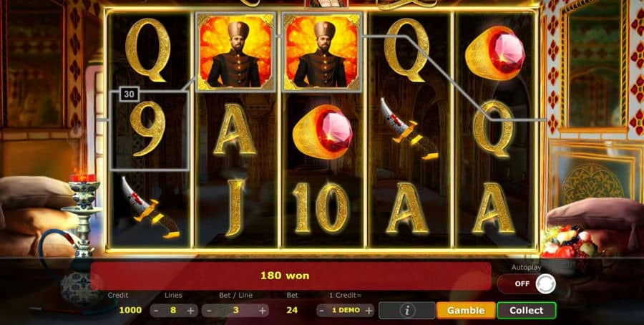644x325 pixels.
Task: Click the dagger symbol on fourth reel
Action: [409, 128]
